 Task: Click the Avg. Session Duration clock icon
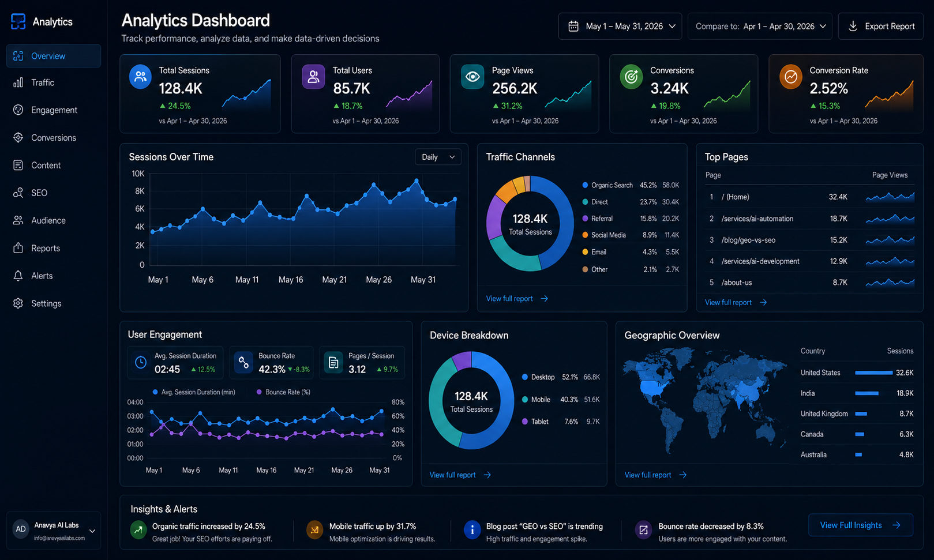(141, 362)
